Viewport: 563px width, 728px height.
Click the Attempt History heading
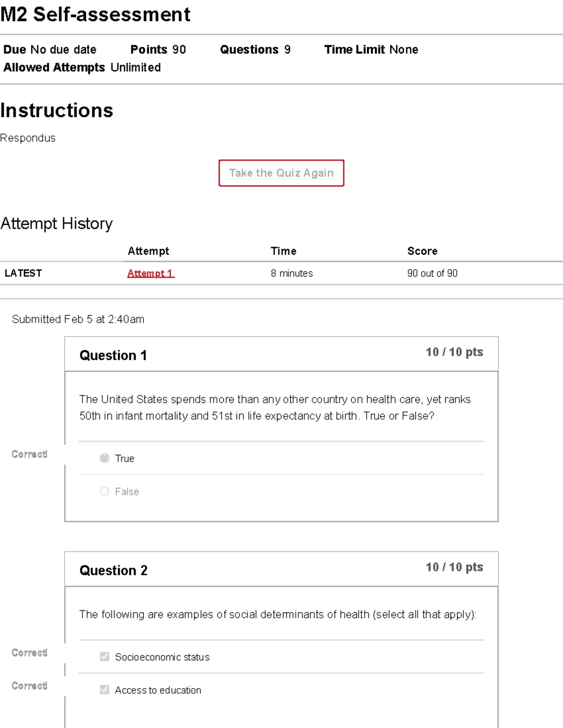tap(57, 224)
